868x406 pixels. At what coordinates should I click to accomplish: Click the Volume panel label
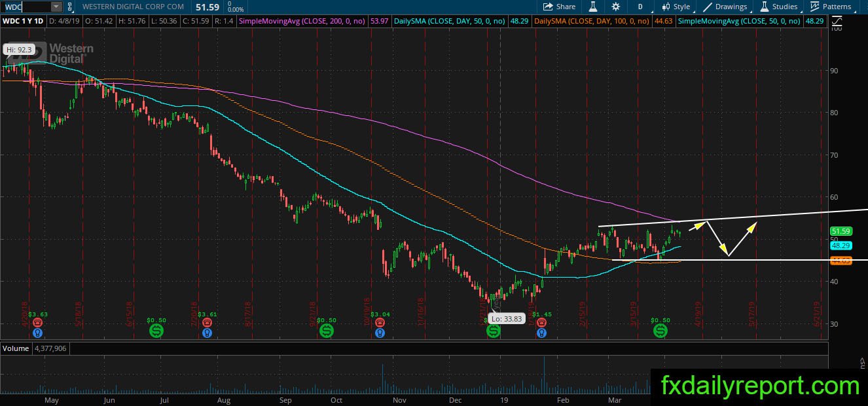point(16,348)
